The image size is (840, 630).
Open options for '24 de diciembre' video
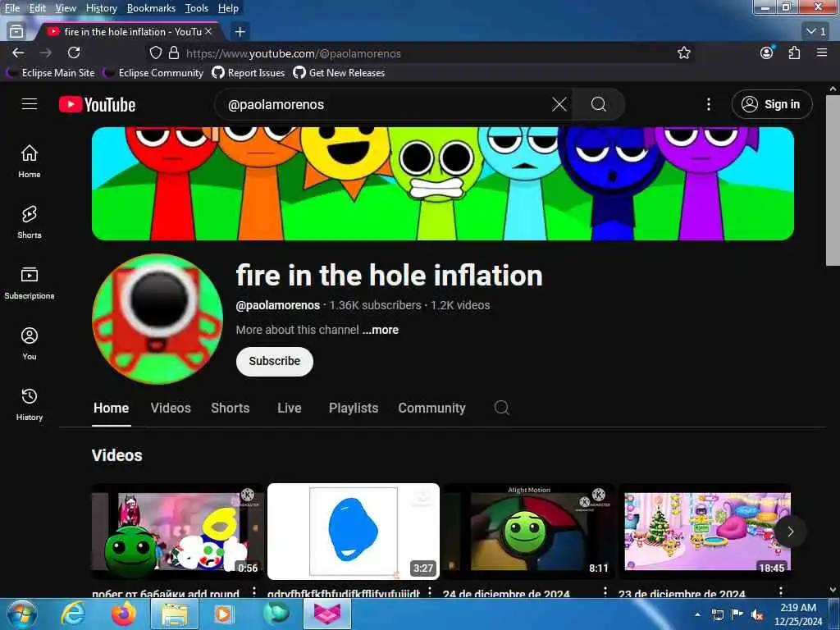pos(605,592)
